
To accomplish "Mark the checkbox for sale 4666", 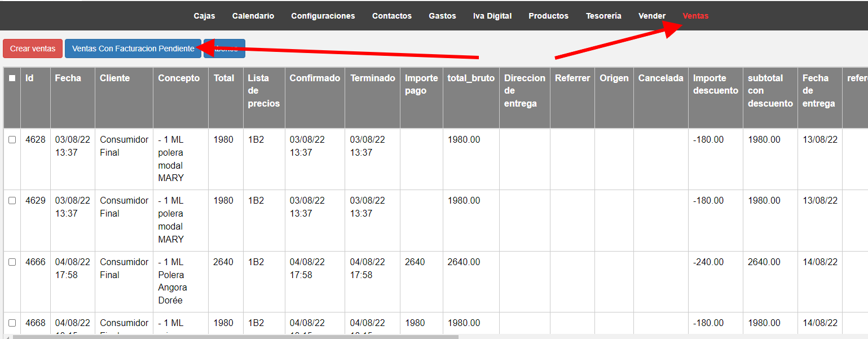I will pos(12,262).
